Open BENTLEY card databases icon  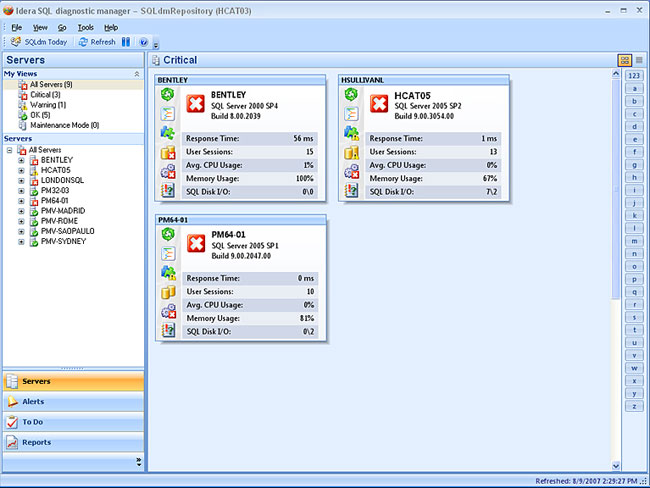(167, 153)
